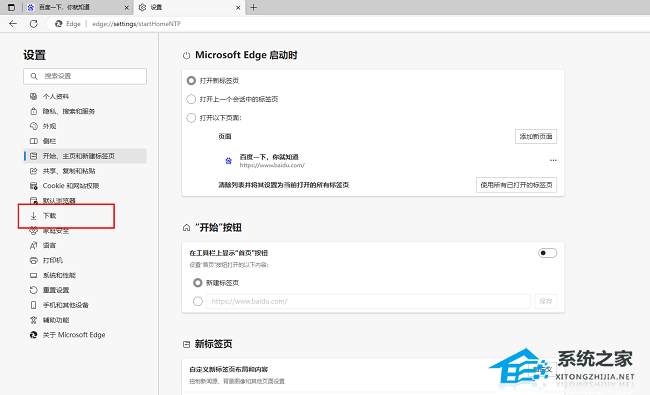Open Cookie 和网站权限 settings section
650x395 pixels.
click(85, 186)
